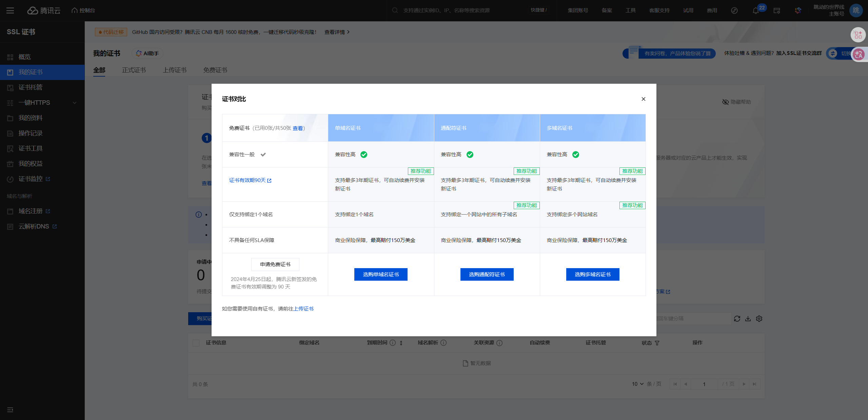This screenshot has width=868, height=420.
Task: Click the colorful AI star icon in top bar
Action: [x=798, y=11]
